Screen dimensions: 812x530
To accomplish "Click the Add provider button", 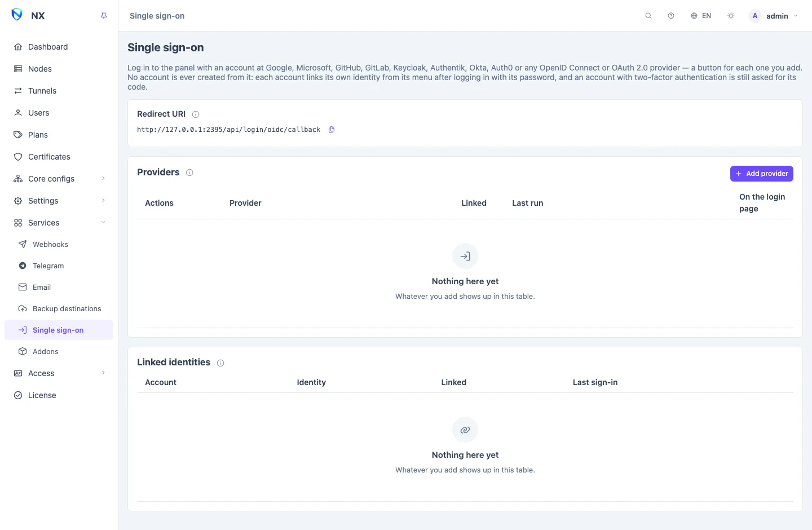I will click(761, 174).
